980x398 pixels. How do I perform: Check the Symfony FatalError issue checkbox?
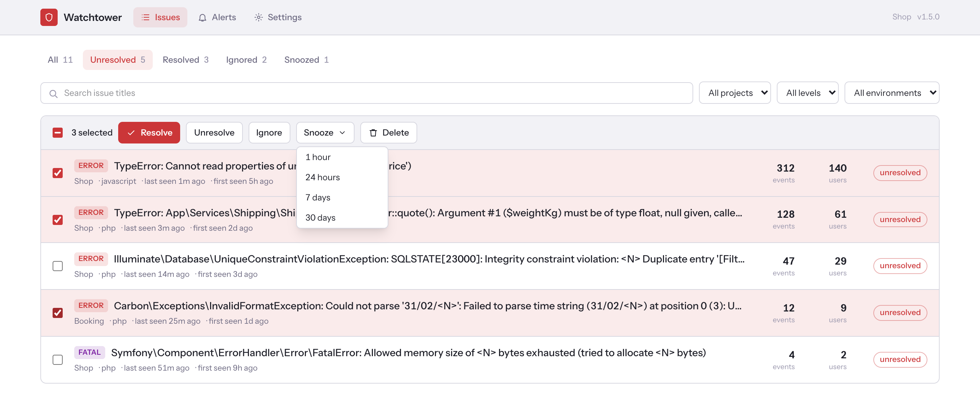point(57,359)
